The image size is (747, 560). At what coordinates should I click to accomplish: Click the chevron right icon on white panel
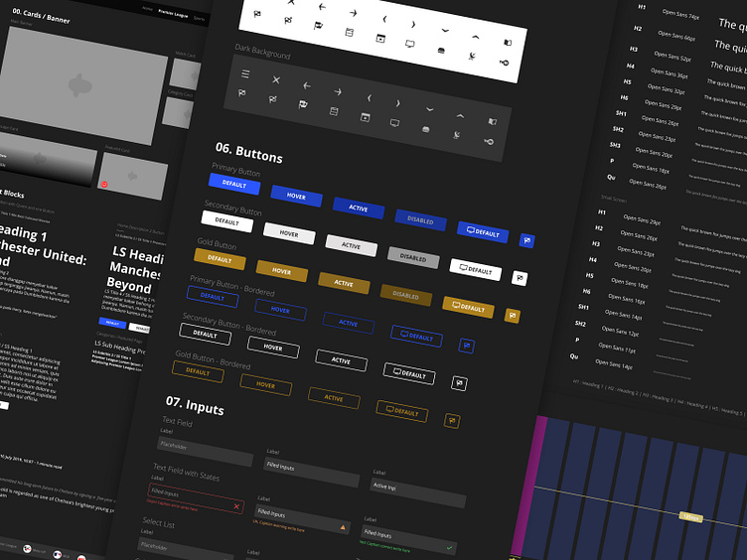click(x=413, y=24)
